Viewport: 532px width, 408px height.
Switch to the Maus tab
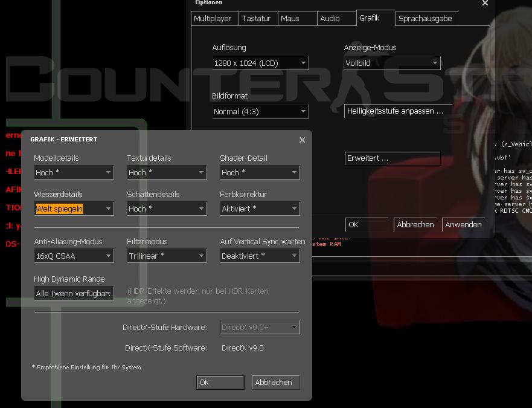297,18
